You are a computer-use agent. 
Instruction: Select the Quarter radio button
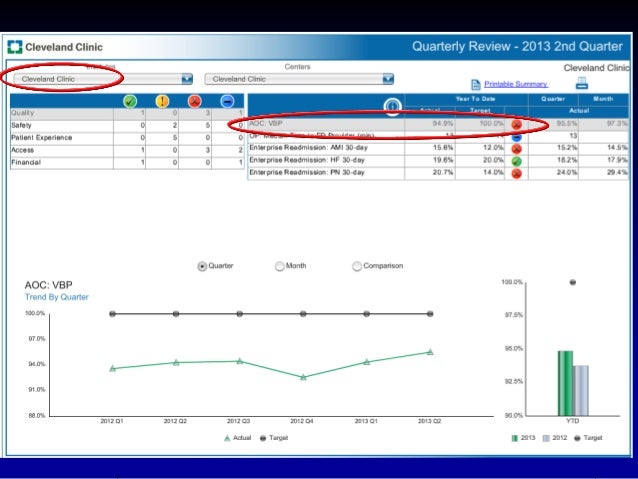pos(202,266)
